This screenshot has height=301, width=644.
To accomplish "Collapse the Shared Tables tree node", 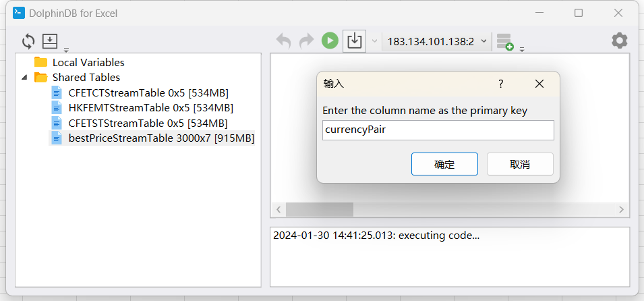I will pyautogui.click(x=25, y=77).
